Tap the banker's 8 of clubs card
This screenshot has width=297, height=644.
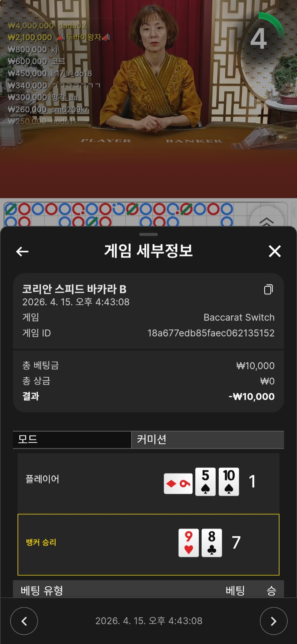coord(212,543)
